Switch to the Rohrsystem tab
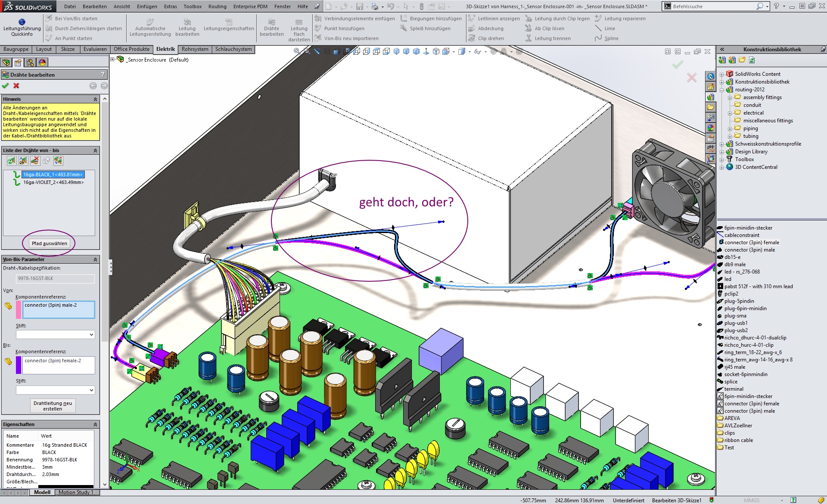827x504 pixels. click(x=195, y=49)
